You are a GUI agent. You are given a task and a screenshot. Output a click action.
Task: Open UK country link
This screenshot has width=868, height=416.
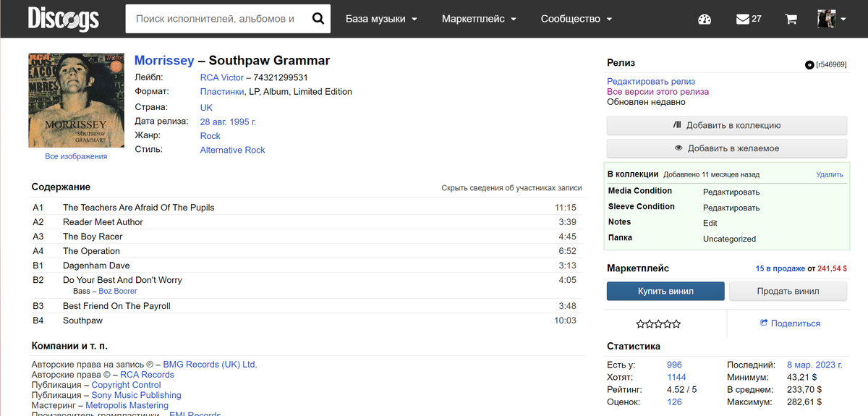coord(206,107)
